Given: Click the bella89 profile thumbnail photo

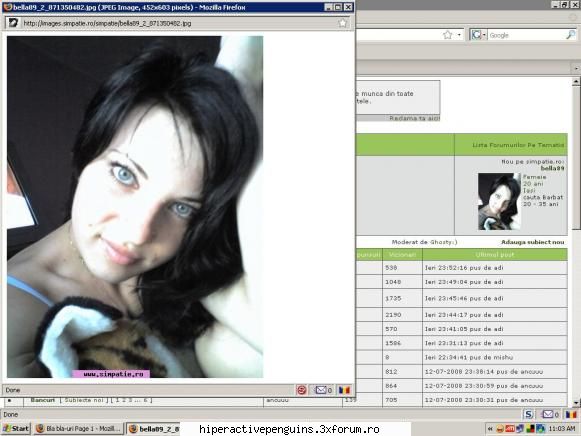Looking at the screenshot, I should [499, 202].
